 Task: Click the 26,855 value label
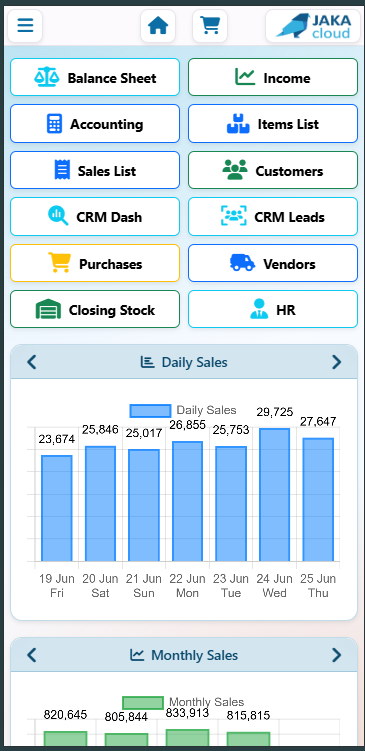(x=187, y=425)
